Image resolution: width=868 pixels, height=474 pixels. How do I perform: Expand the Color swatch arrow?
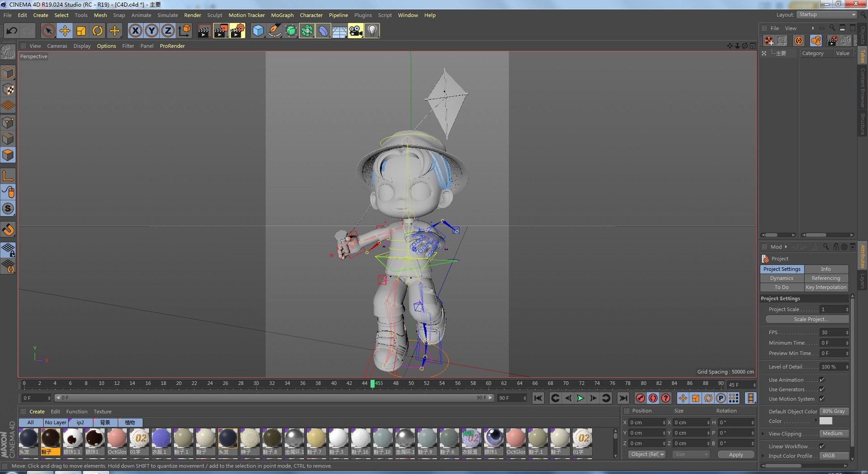[816, 421]
